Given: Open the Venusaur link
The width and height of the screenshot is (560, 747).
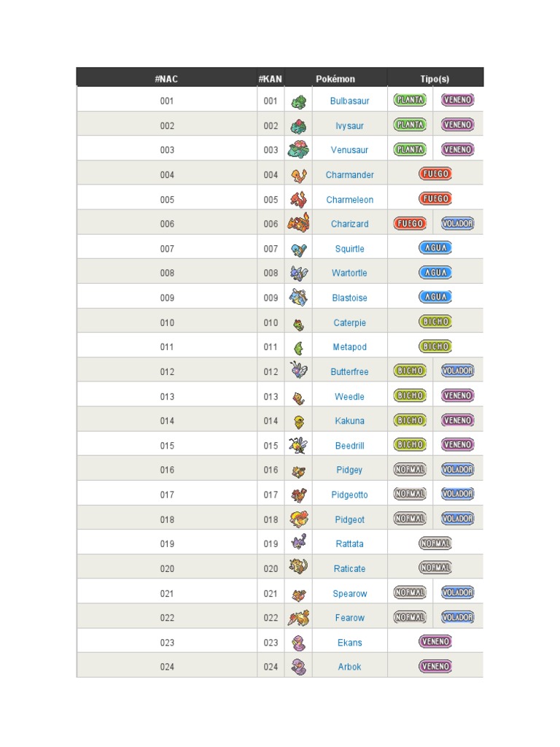Looking at the screenshot, I should click(x=349, y=150).
